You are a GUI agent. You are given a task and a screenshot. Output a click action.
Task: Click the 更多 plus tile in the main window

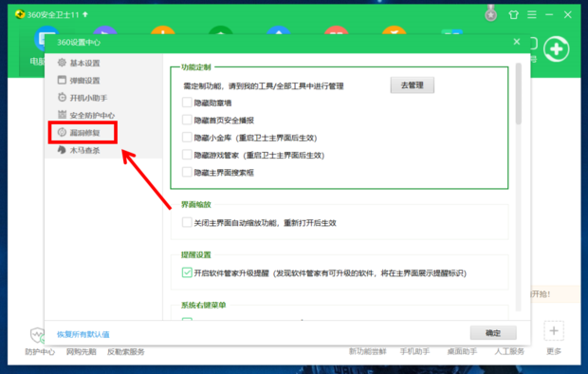point(554,331)
